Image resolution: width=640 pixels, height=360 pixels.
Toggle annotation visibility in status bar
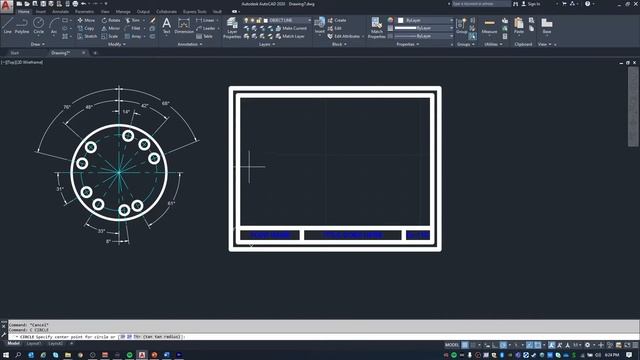tap(552, 345)
